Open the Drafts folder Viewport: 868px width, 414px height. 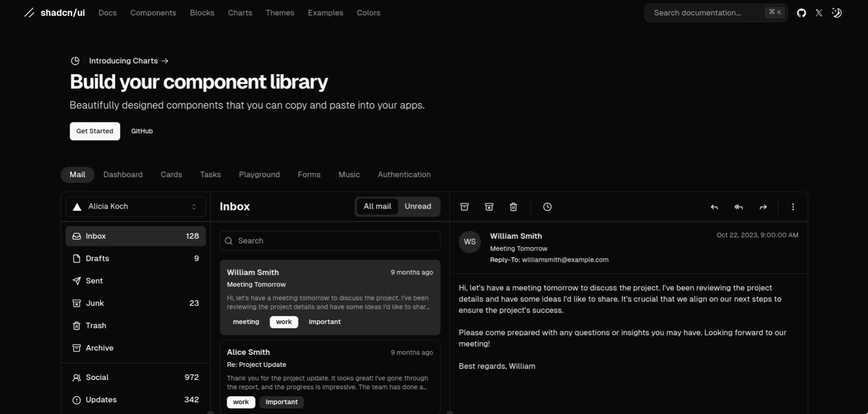pos(136,258)
